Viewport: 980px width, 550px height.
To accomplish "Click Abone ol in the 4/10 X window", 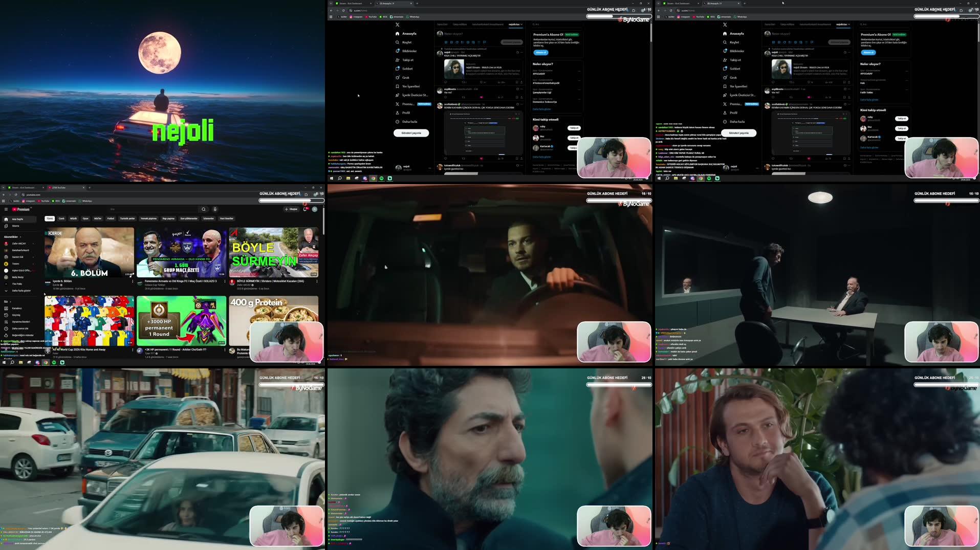I will [x=541, y=53].
